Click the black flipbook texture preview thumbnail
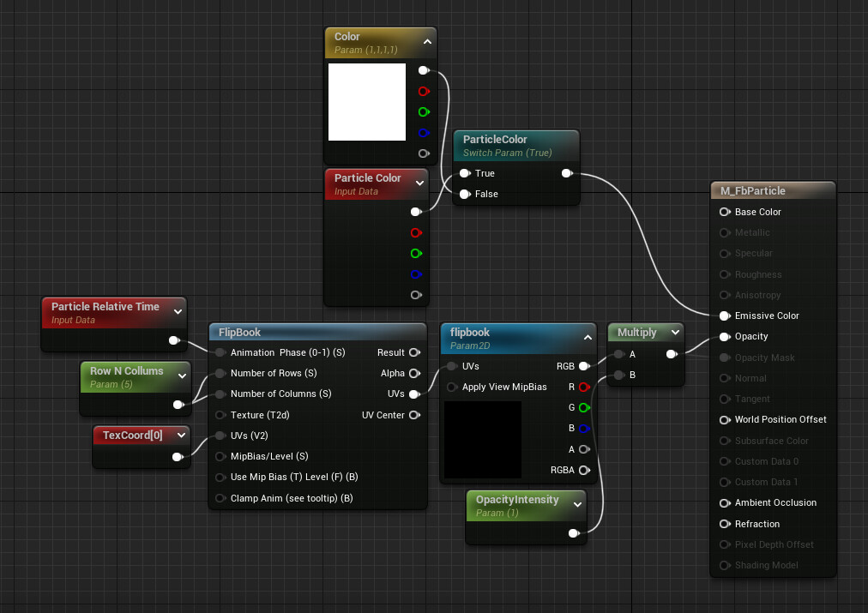Viewport: 868px width, 613px height. coord(483,440)
